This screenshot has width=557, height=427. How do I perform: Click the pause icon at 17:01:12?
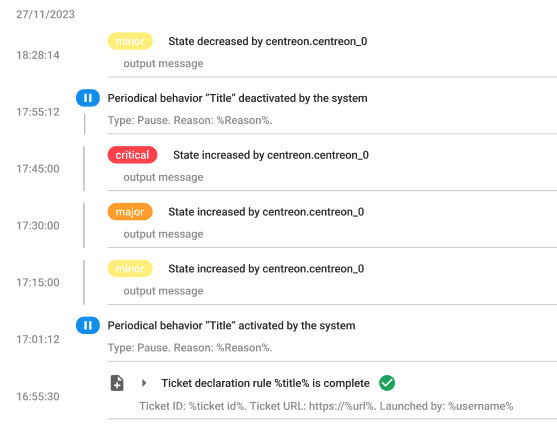88,325
